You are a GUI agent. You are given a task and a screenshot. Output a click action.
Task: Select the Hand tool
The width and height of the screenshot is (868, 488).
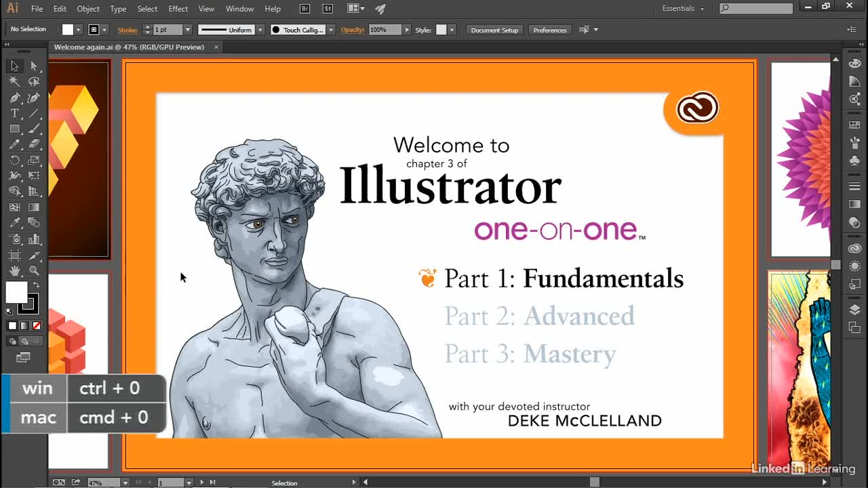14,271
